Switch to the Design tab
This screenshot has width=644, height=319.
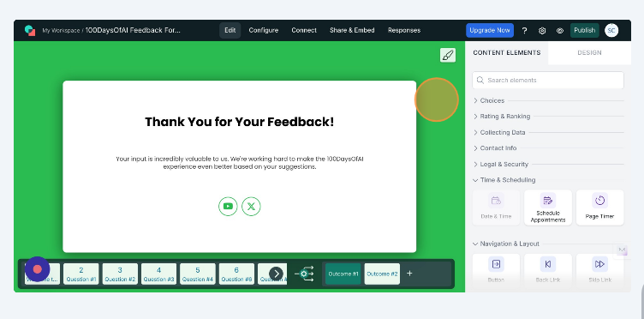coord(589,52)
